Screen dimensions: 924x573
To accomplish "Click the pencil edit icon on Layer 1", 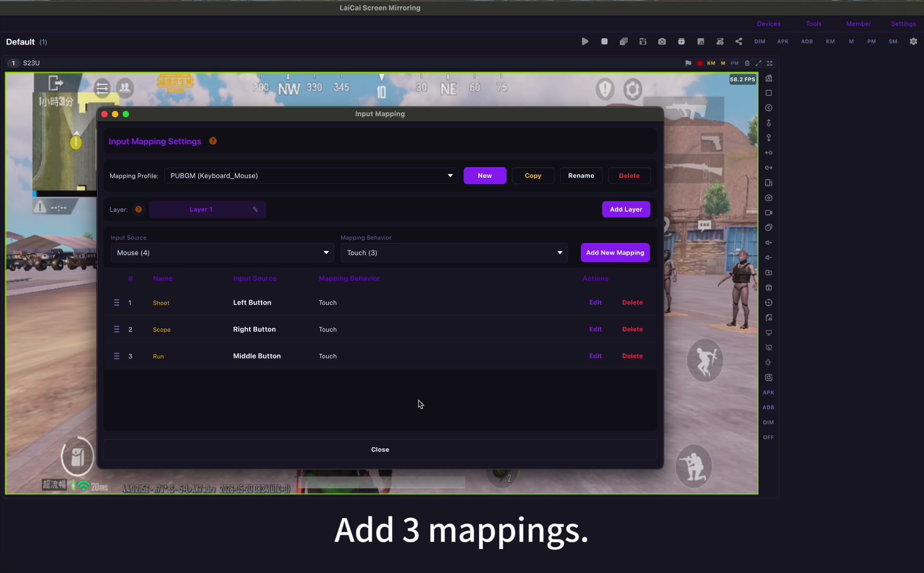I will [255, 210].
